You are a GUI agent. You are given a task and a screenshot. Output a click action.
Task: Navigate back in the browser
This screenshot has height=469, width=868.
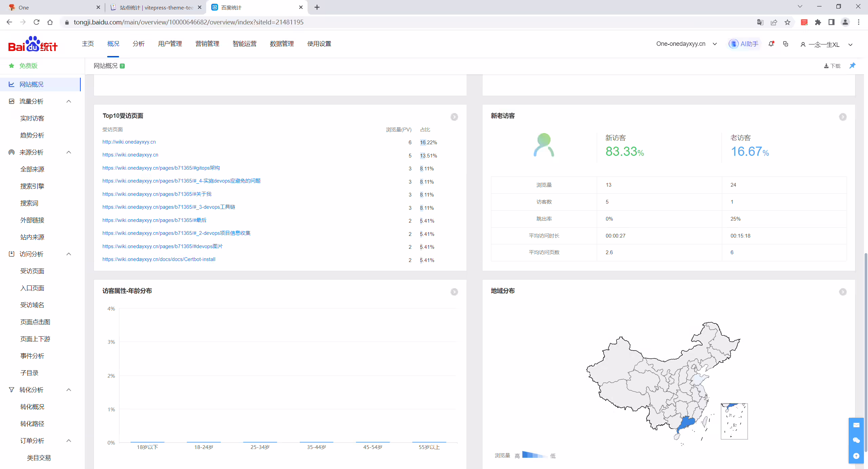click(9, 22)
